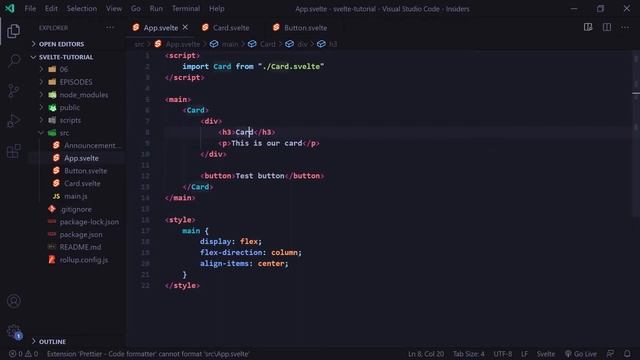Click the VS Code logo icon
This screenshot has height=360, width=640.
(10, 8)
